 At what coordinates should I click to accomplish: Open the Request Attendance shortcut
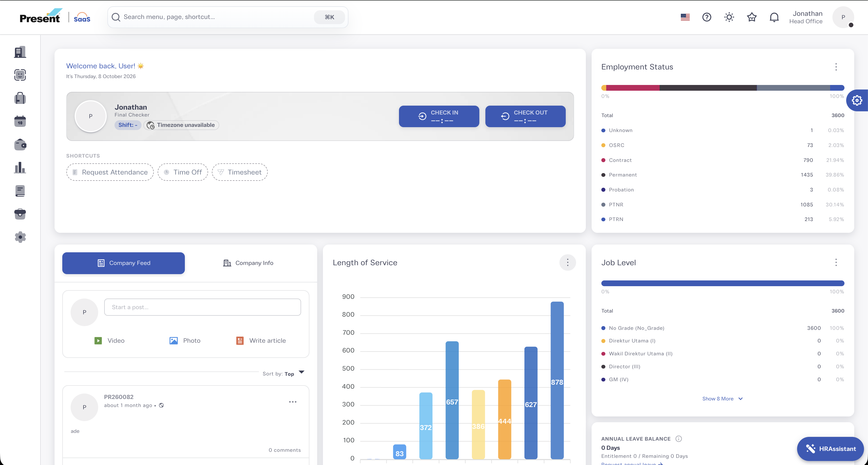pos(110,172)
